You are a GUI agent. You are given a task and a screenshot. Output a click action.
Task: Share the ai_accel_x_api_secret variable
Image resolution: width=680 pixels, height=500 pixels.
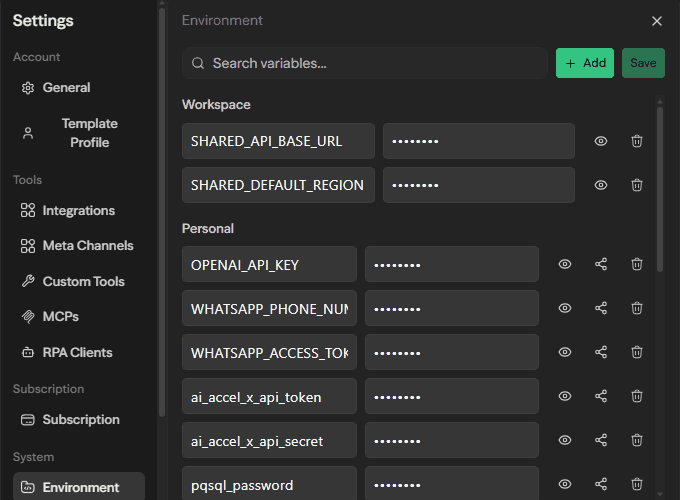point(601,440)
